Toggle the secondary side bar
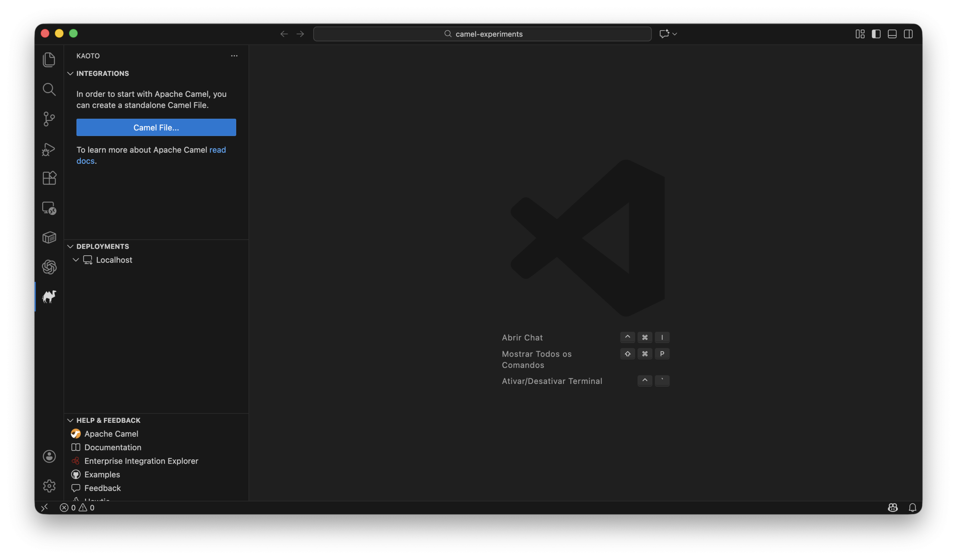 click(908, 34)
